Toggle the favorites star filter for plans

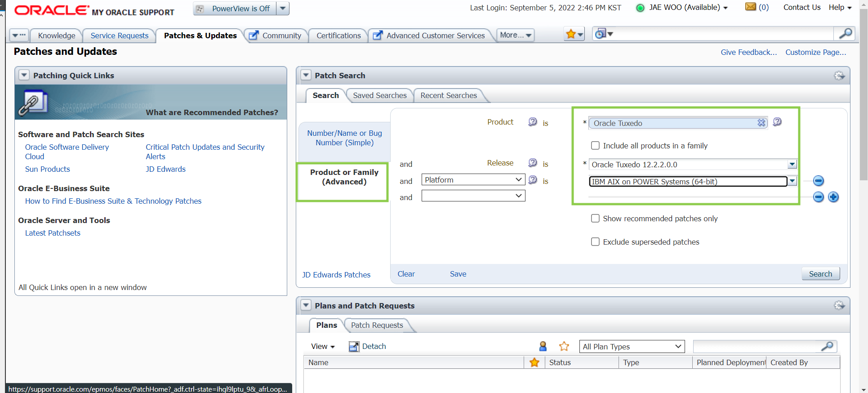pyautogui.click(x=564, y=346)
